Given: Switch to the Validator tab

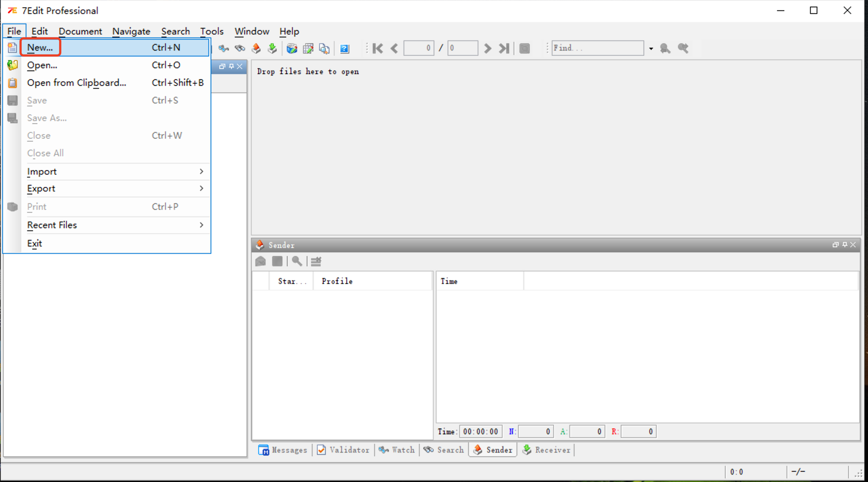Looking at the screenshot, I should pyautogui.click(x=343, y=450).
